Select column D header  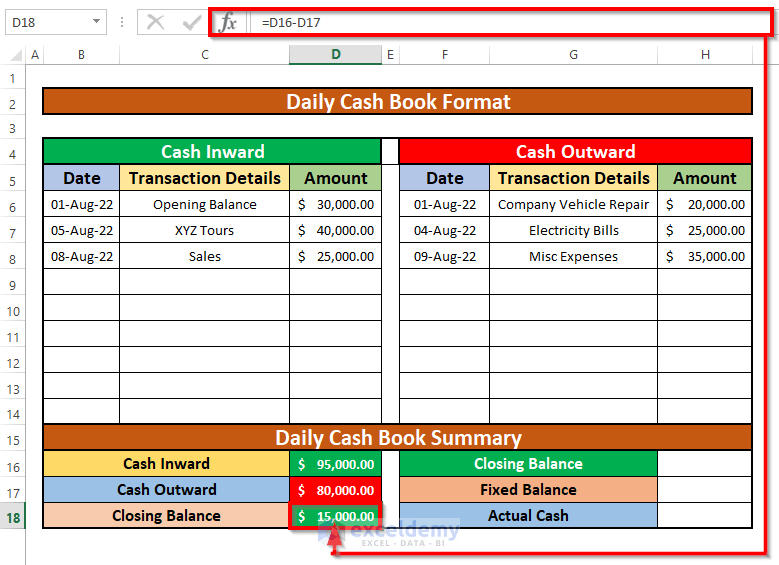tap(336, 55)
